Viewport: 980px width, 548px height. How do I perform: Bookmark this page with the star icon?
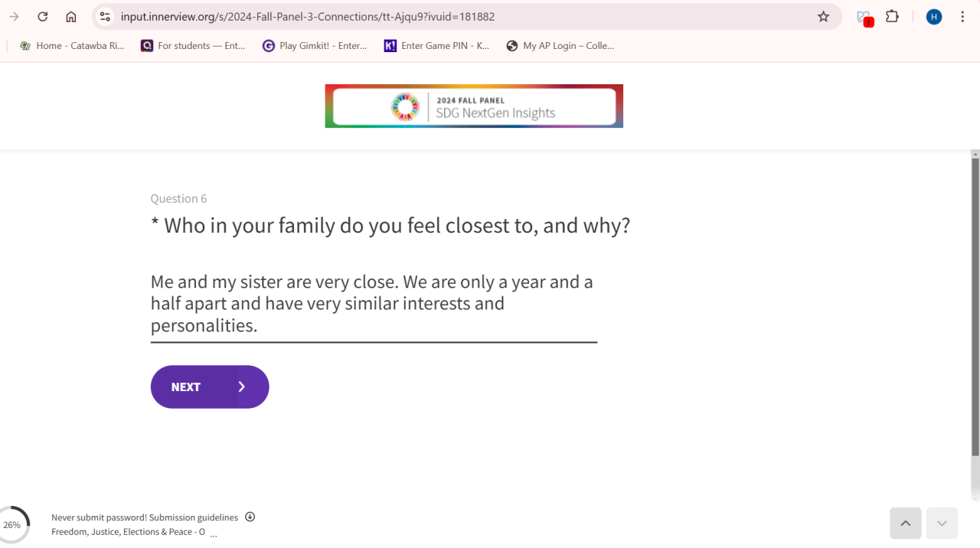[x=823, y=17]
